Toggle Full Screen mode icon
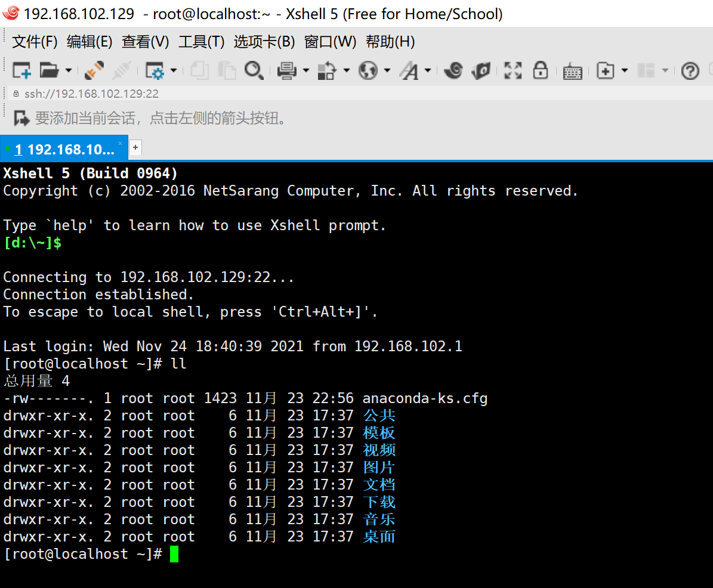 pos(513,71)
